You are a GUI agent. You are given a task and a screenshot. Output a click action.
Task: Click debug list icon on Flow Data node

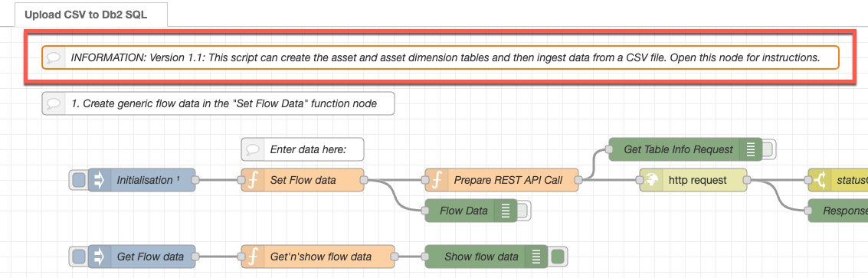click(x=505, y=211)
